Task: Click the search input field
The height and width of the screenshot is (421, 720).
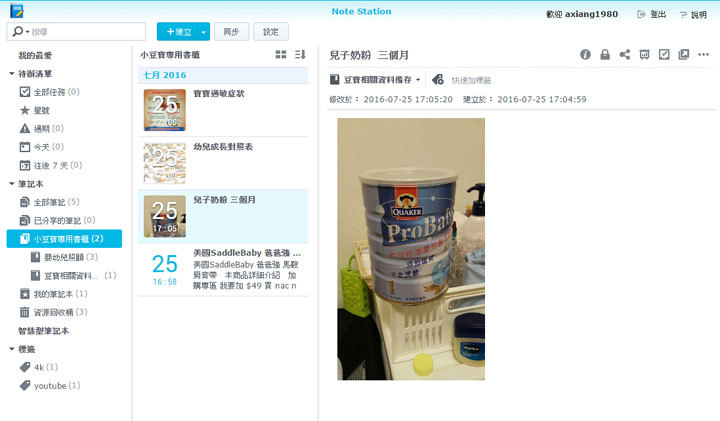Action: [87, 32]
